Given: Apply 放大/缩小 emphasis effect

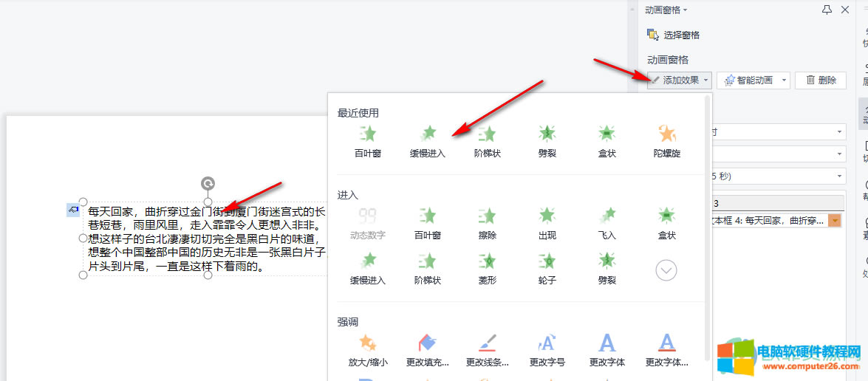Looking at the screenshot, I should 367,349.
